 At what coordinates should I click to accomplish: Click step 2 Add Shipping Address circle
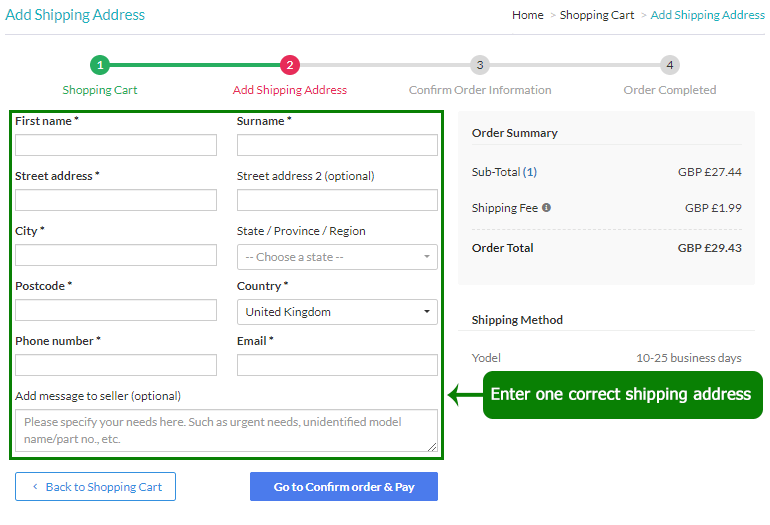290,65
